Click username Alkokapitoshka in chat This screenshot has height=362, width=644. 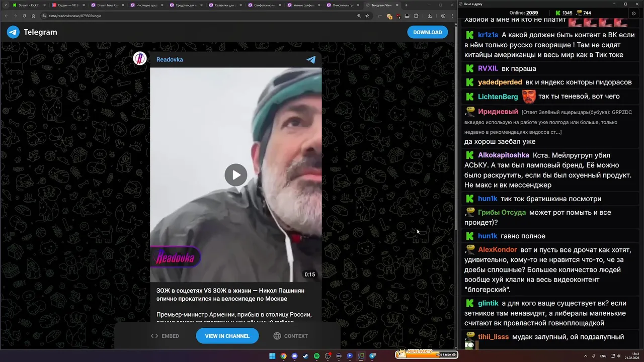point(504,155)
